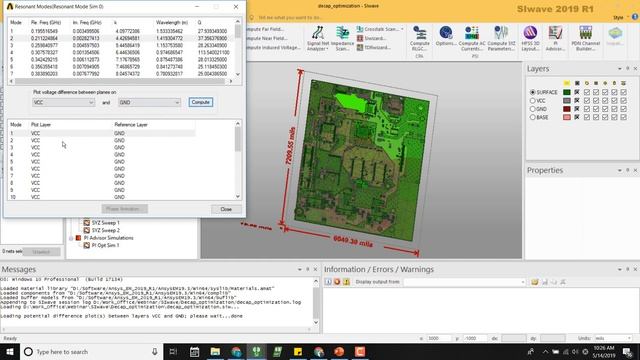This screenshot has width=640, height=360.
Task: Open the VCC plane dropdown in dialog
Action: coord(63,102)
